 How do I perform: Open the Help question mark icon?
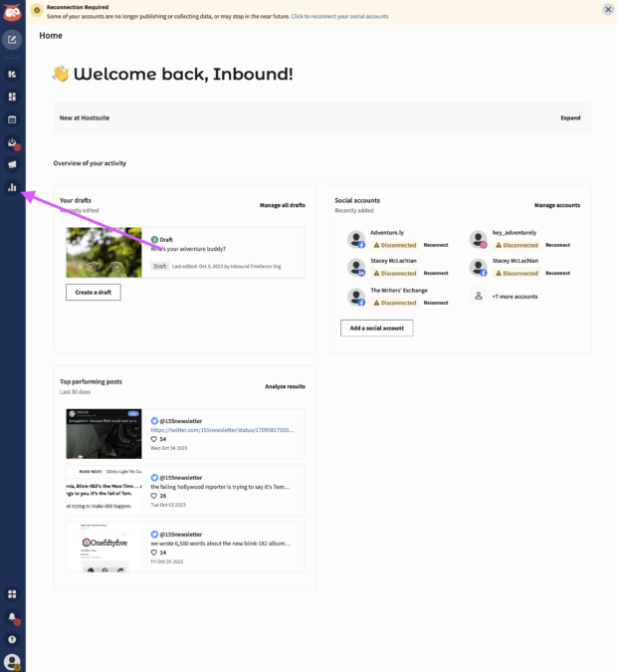12,639
